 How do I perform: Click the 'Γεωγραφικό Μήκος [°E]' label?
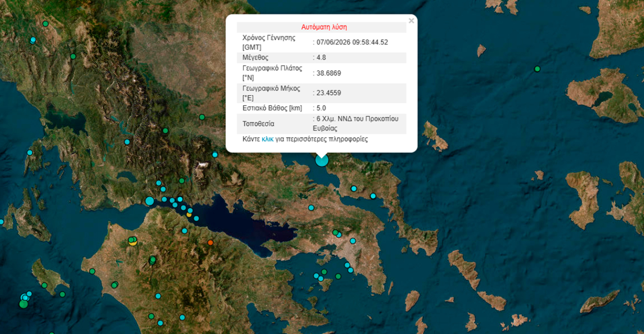point(271,93)
